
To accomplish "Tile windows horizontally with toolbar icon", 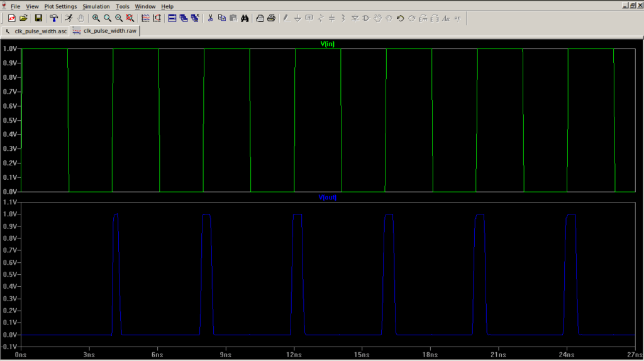I will point(172,18).
